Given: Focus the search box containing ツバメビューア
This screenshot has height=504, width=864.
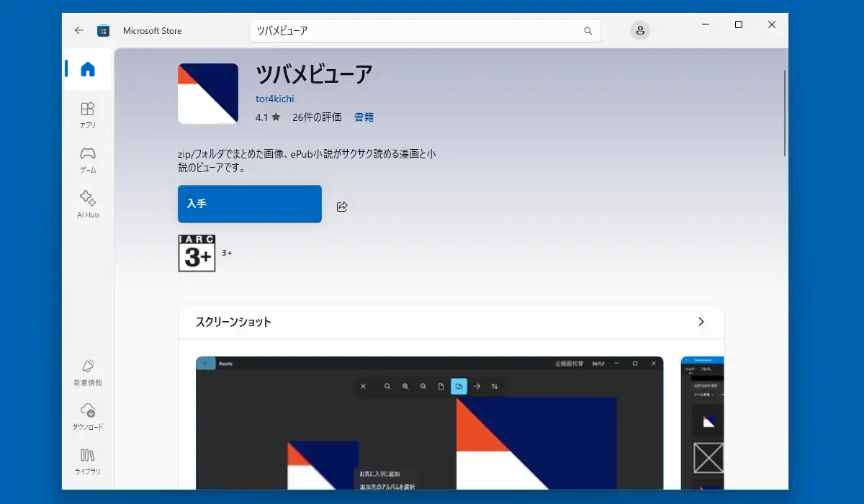Looking at the screenshot, I should pos(425,31).
